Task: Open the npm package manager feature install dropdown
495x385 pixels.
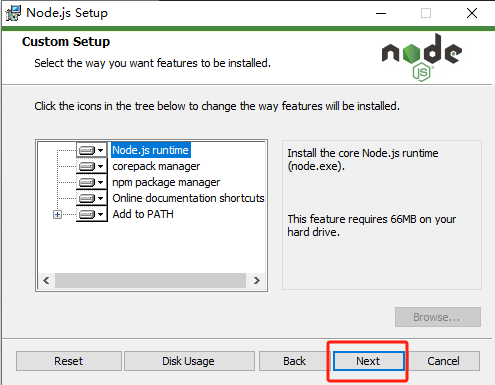Action: (92, 182)
